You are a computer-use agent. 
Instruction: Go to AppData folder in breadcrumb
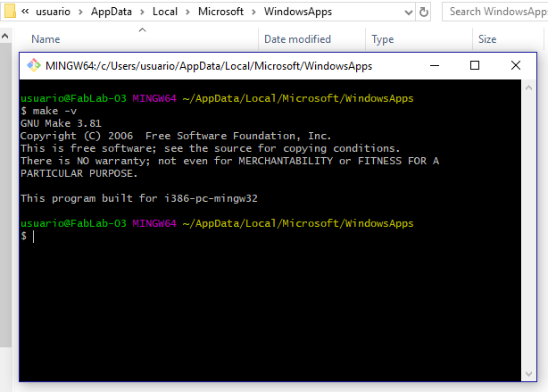click(x=112, y=12)
